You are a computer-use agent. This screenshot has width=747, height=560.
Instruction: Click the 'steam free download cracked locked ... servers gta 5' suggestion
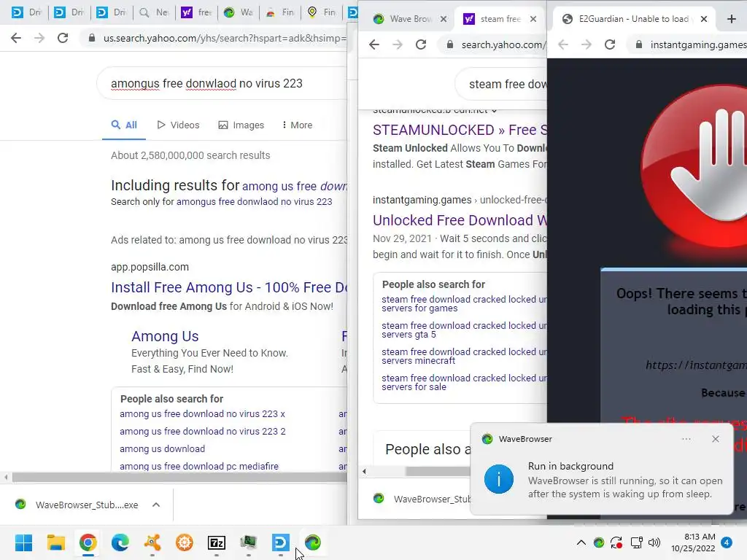coord(464,330)
